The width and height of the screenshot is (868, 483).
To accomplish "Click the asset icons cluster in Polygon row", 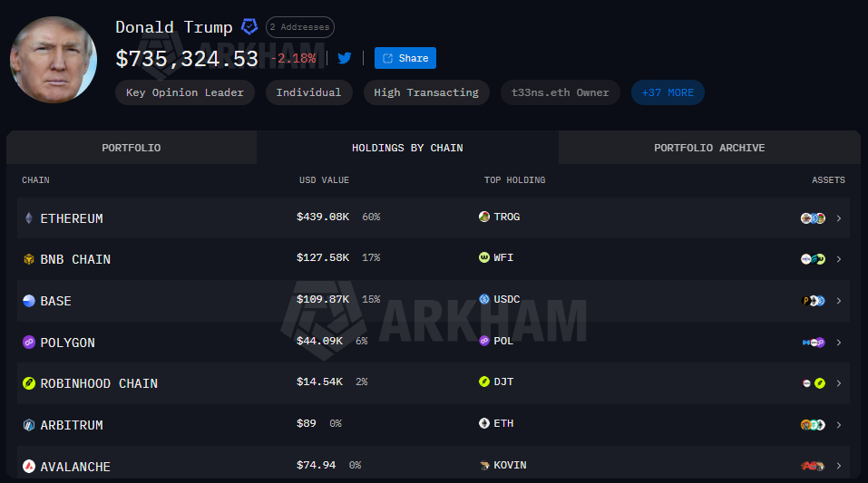I will (814, 343).
